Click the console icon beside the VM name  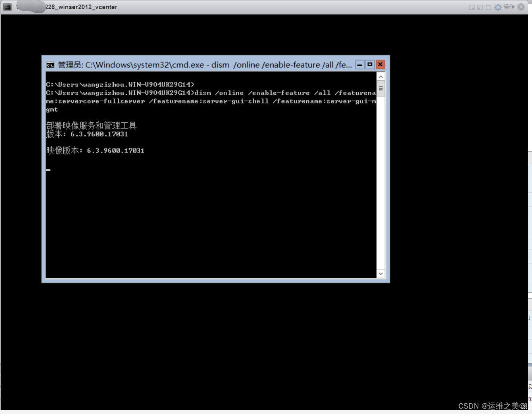coord(7,7)
